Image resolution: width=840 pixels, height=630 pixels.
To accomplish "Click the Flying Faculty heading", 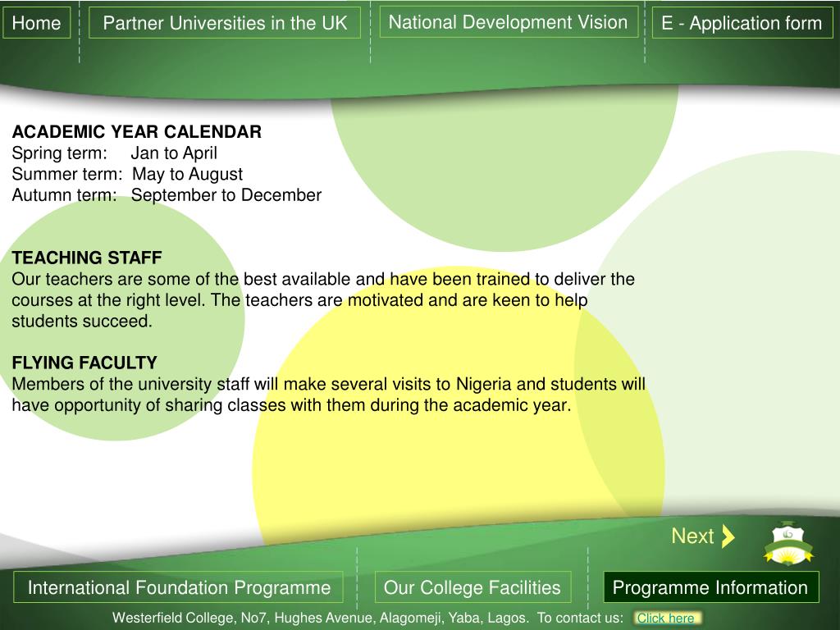I will click(x=84, y=363).
